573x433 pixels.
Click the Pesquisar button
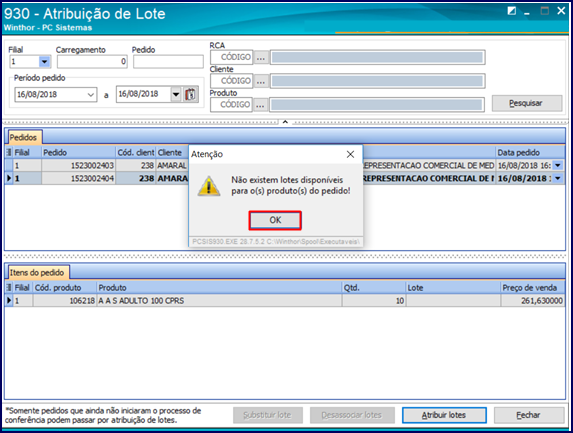point(527,103)
